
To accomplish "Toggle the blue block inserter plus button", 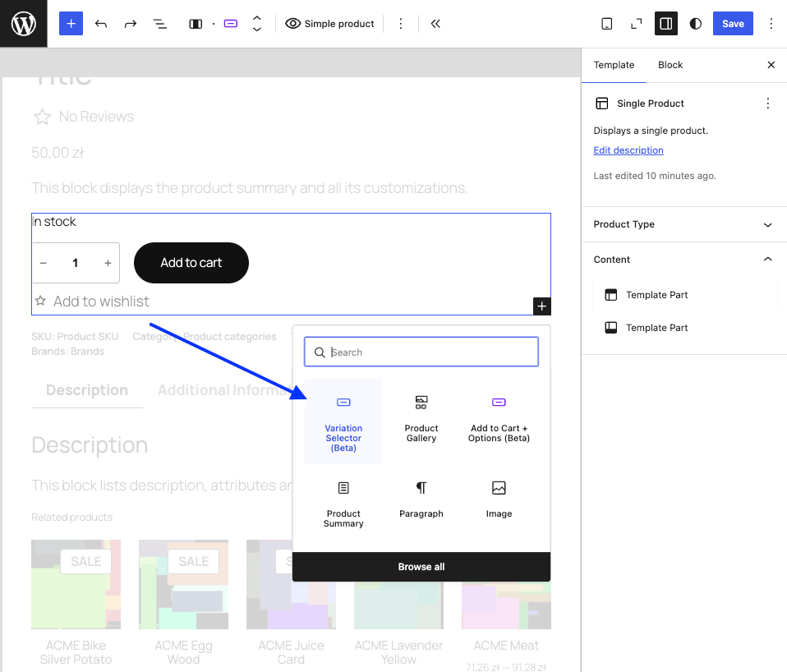I will tap(71, 24).
